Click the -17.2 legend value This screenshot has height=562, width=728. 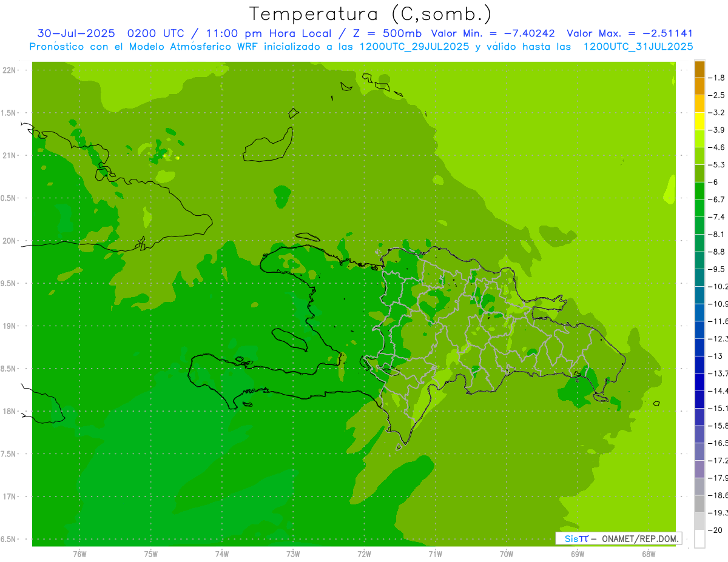[718, 461]
